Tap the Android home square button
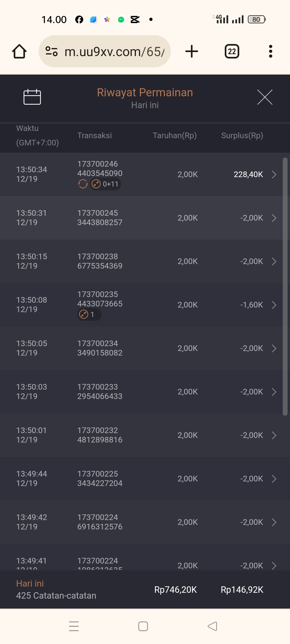The width and height of the screenshot is (290, 644). pyautogui.click(x=143, y=626)
